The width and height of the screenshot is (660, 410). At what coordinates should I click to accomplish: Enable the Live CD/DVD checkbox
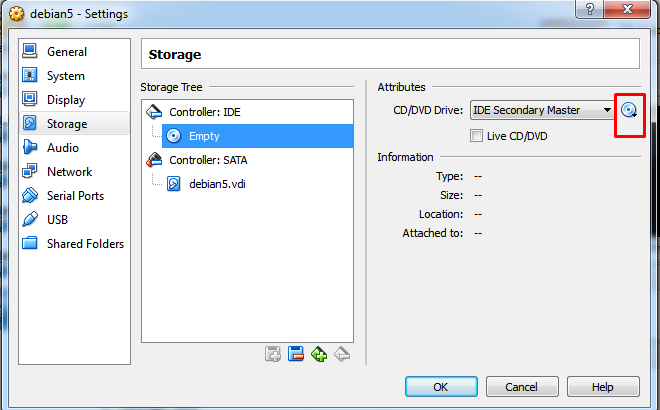point(477,136)
